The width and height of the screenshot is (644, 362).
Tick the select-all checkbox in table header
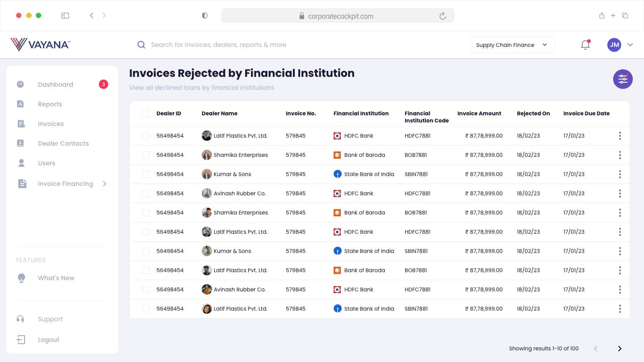point(146,114)
